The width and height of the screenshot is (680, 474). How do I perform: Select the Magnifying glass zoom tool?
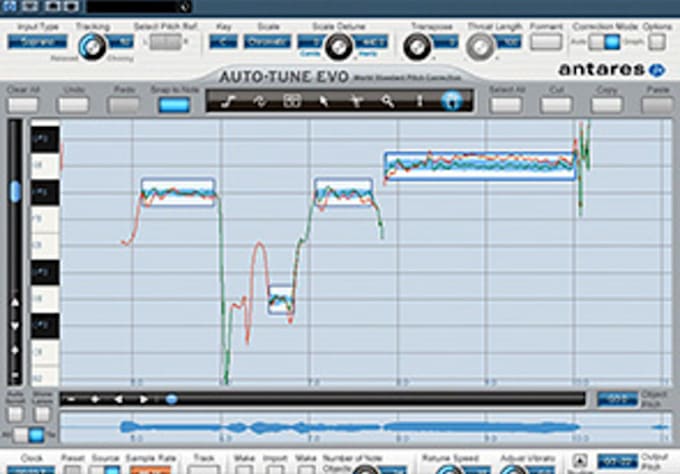pyautogui.click(x=388, y=101)
